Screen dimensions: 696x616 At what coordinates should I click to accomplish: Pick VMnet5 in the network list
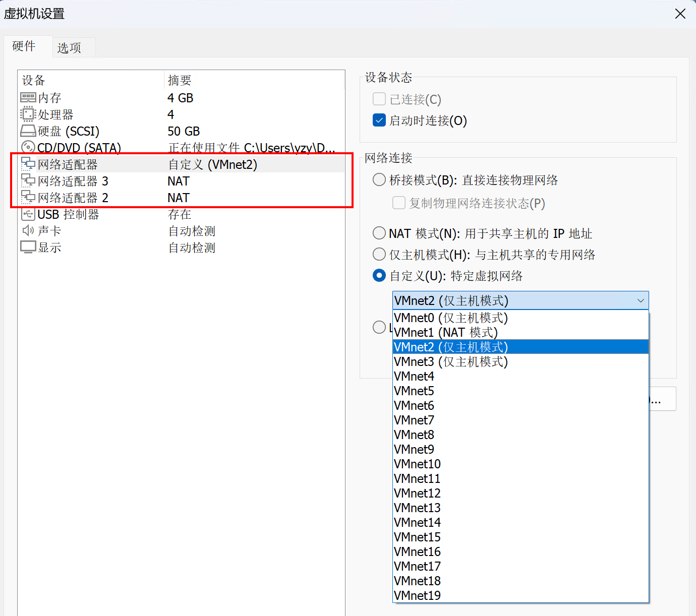click(x=520, y=391)
